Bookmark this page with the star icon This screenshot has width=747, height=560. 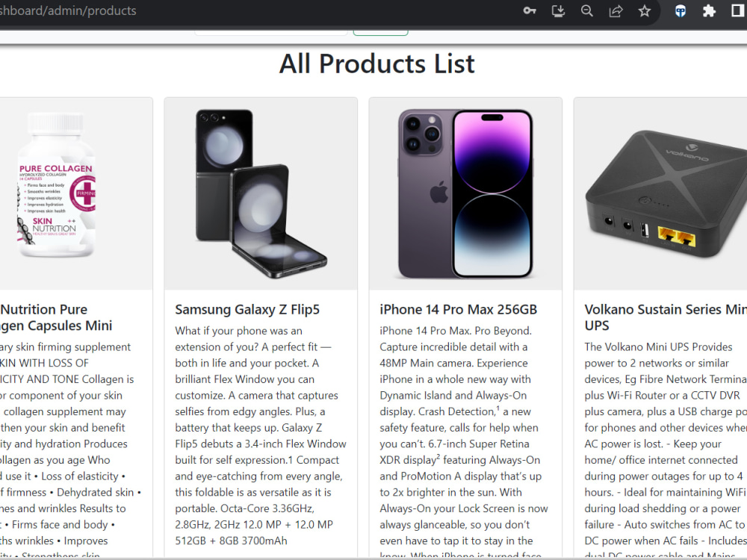[645, 10]
